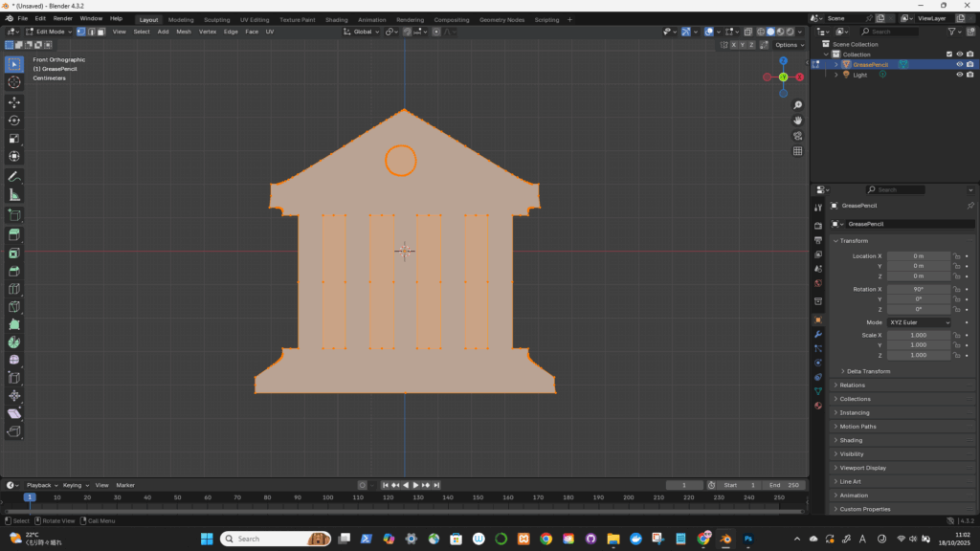Activate the Cursor tool
Image resolution: width=980 pixels, height=551 pixels.
(14, 82)
